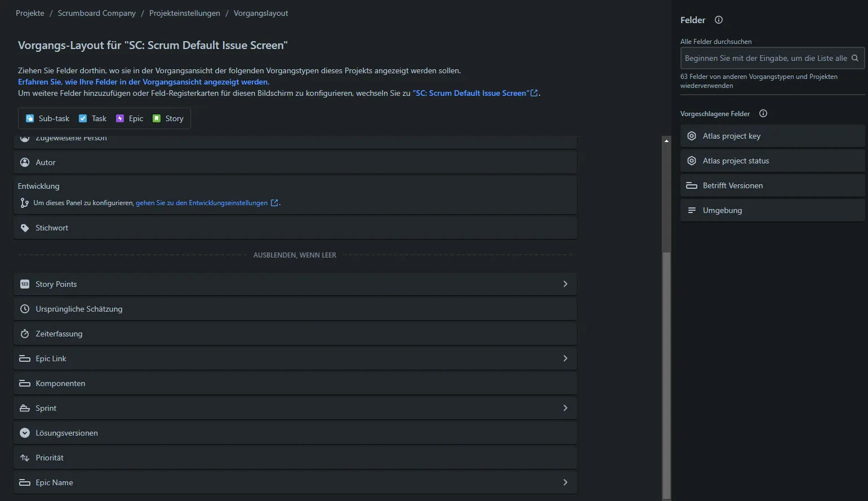Click the green Story issue type icon
Image resolution: width=868 pixels, height=501 pixels.
point(157,118)
